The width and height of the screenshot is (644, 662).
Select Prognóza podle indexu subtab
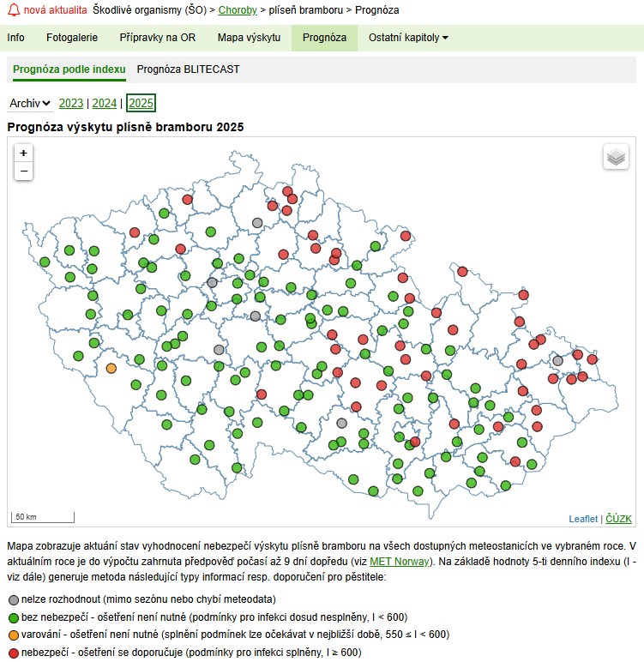[x=69, y=69]
